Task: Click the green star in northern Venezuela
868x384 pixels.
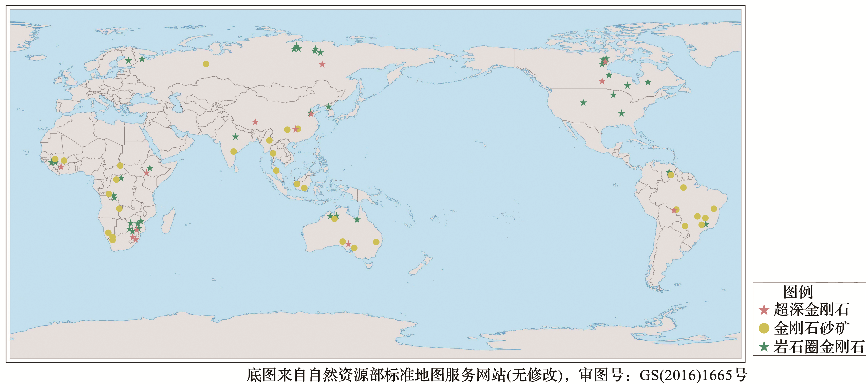Action: pos(669,172)
